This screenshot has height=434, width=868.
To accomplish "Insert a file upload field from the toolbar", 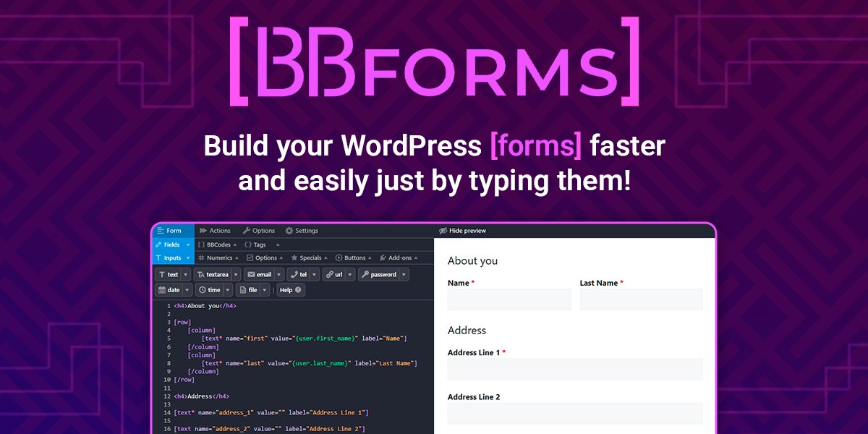I will coord(247,290).
